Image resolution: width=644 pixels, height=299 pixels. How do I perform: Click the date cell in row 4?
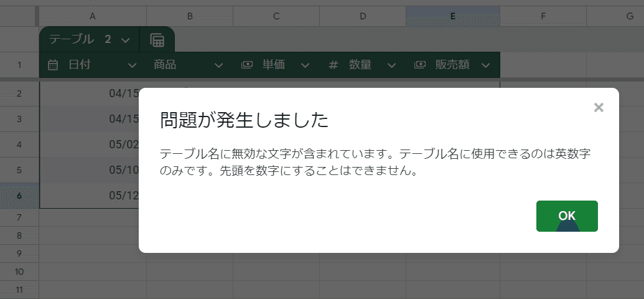(x=89, y=145)
